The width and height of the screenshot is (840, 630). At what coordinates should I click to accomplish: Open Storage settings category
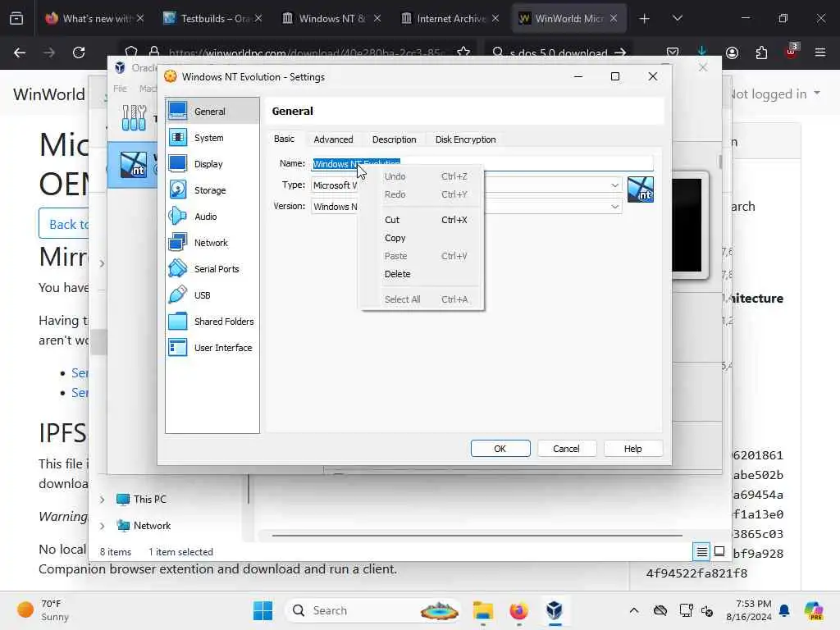[212, 190]
